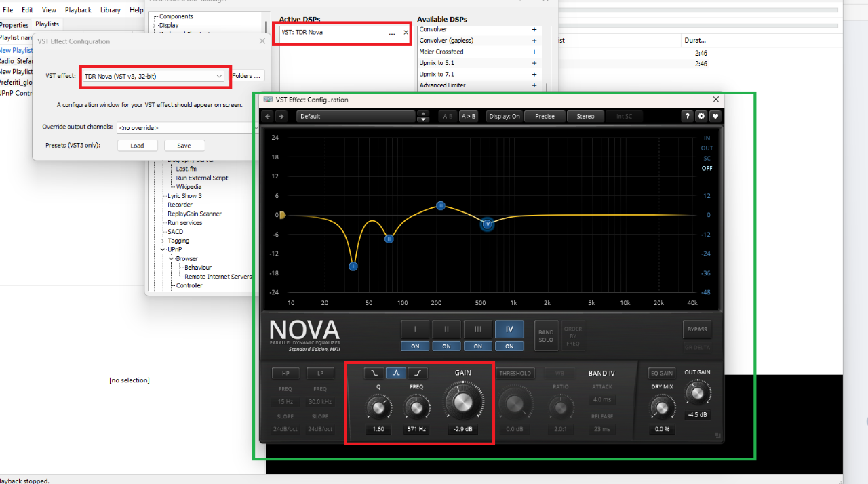This screenshot has width=868, height=484.
Task: Click the band IV GAIN knob
Action: (462, 403)
